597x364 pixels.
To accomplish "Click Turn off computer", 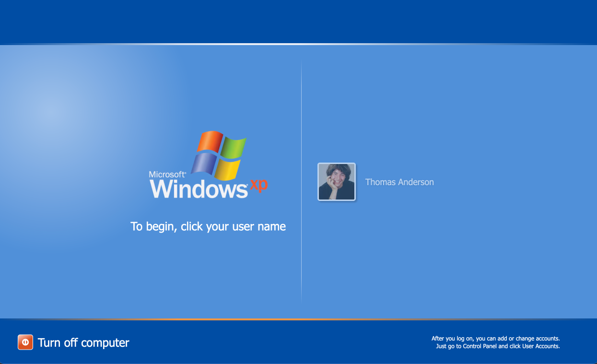I will [x=84, y=342].
